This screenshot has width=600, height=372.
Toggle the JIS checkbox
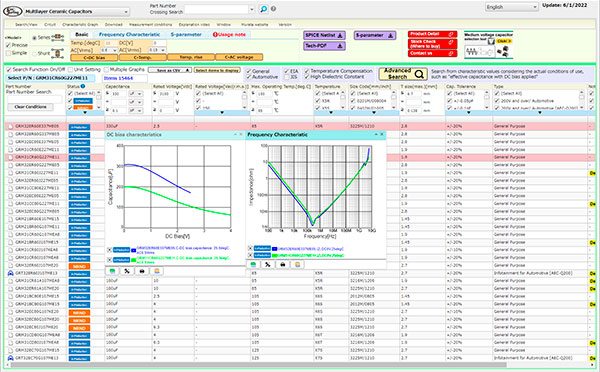click(287, 77)
